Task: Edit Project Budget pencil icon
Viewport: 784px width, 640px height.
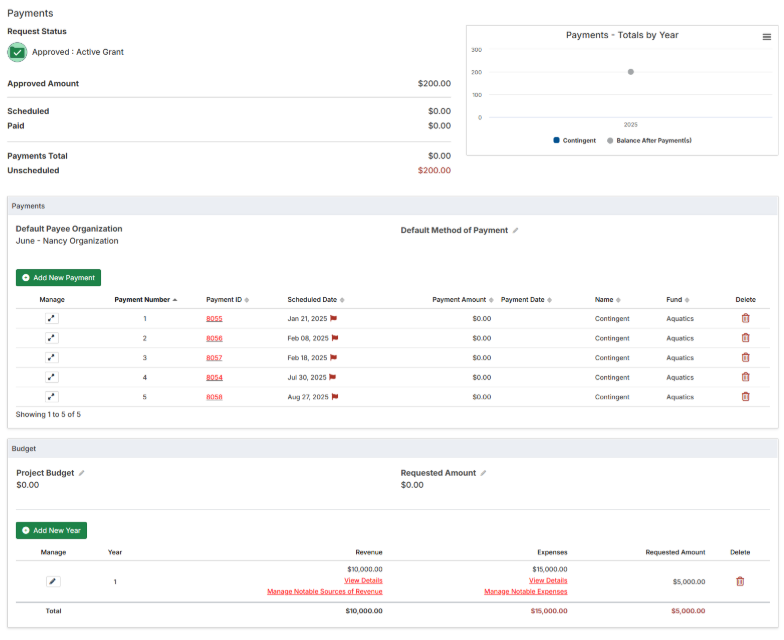Action: point(82,472)
